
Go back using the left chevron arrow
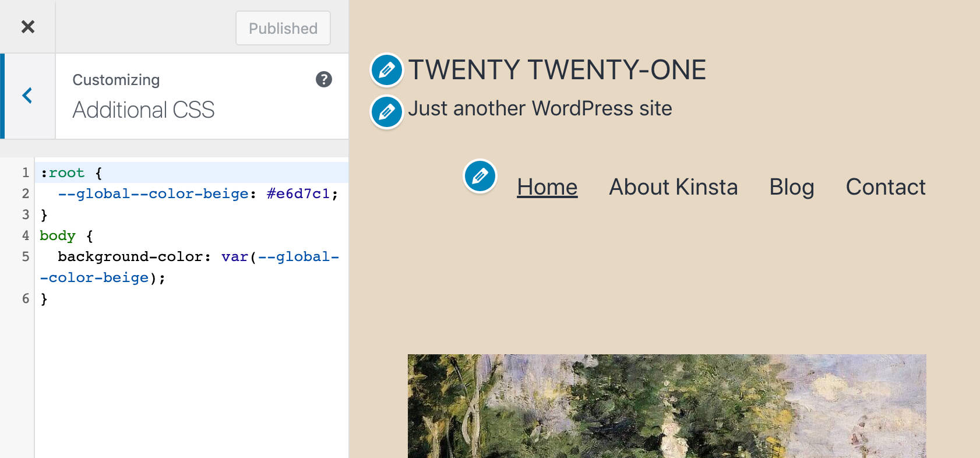(27, 96)
